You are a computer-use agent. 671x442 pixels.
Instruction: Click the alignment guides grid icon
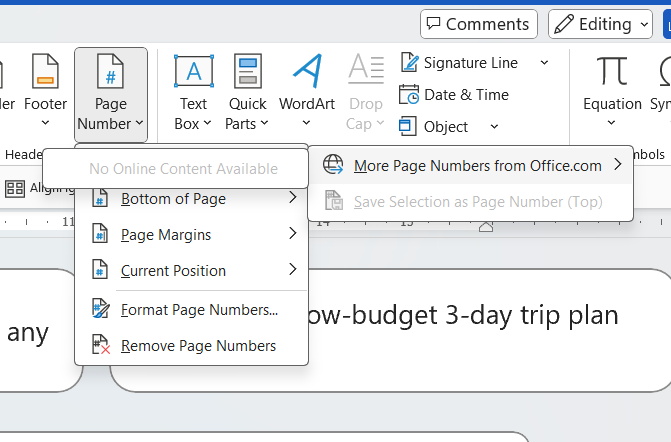coord(15,188)
